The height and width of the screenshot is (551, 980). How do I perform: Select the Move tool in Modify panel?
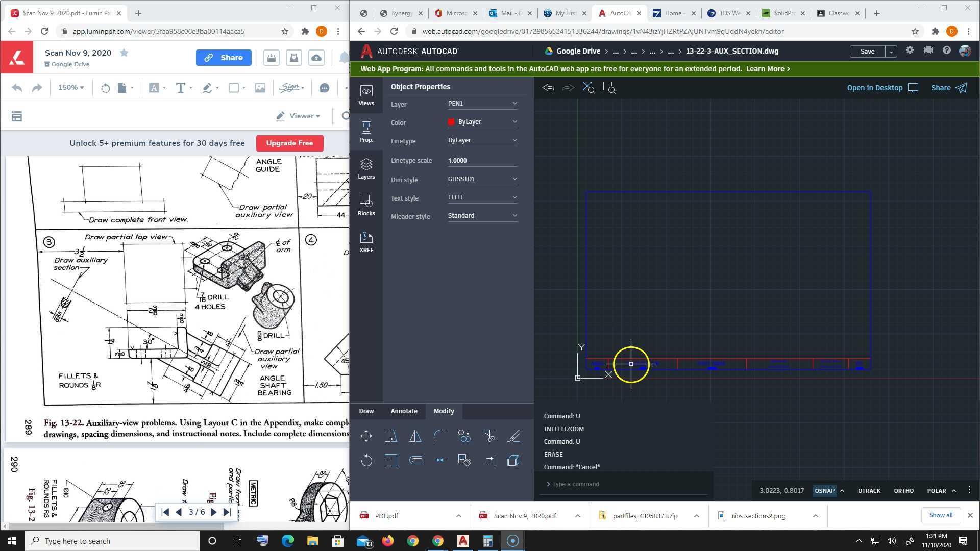click(x=366, y=436)
